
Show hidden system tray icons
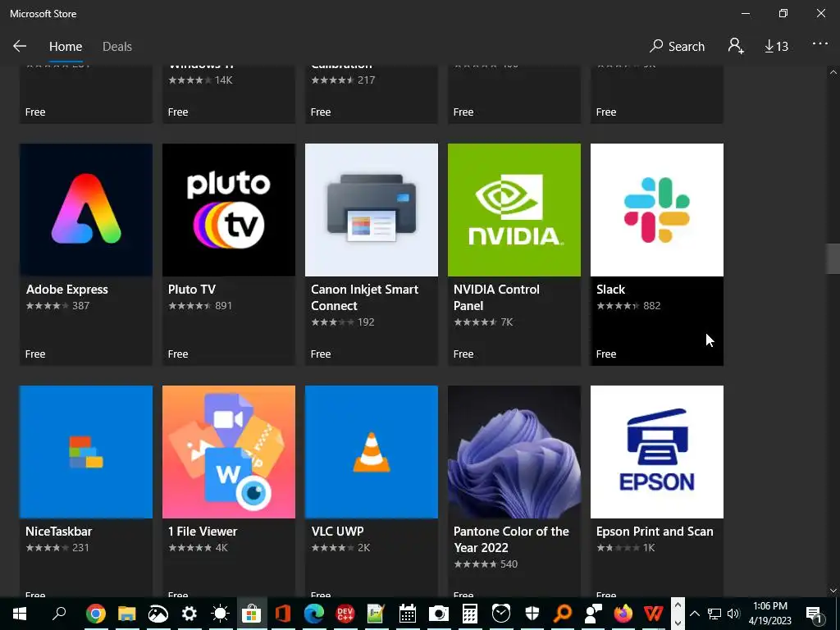point(694,614)
